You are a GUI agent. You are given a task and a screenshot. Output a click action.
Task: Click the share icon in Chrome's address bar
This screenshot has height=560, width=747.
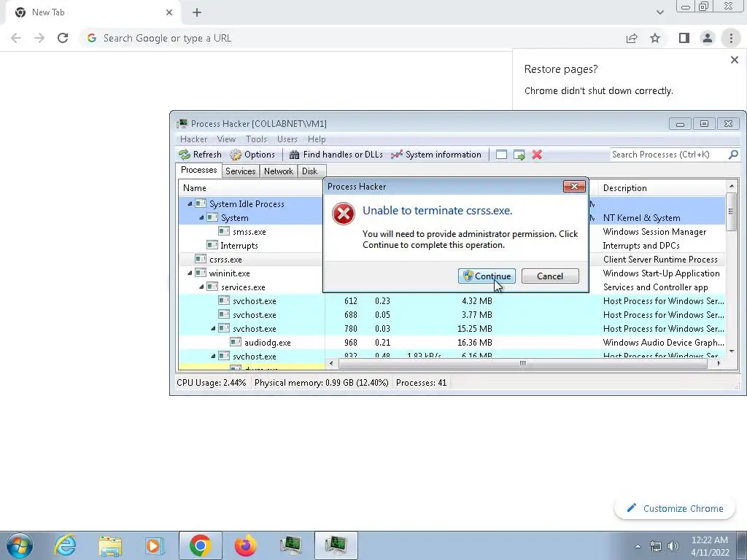point(632,38)
